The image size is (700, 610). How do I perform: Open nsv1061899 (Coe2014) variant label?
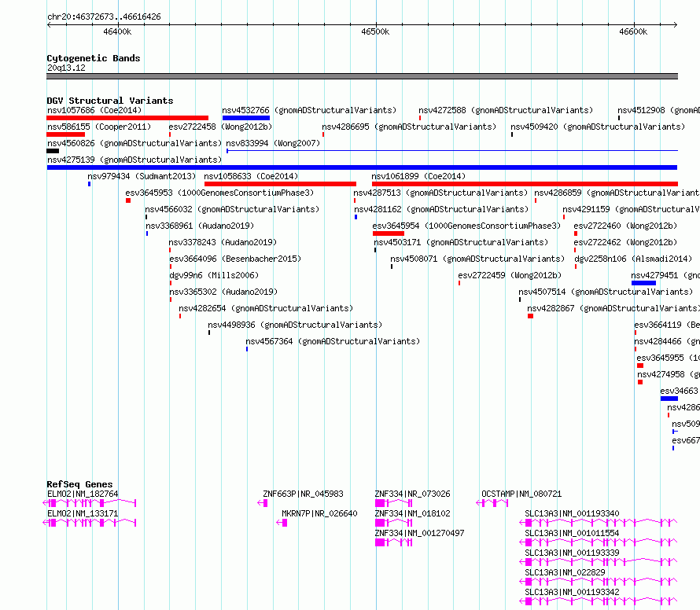418,176
